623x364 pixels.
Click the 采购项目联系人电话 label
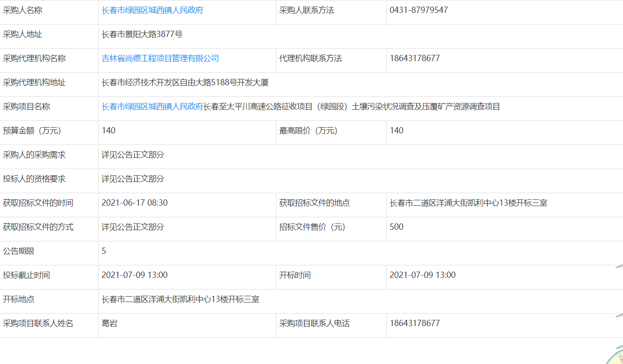point(315,323)
